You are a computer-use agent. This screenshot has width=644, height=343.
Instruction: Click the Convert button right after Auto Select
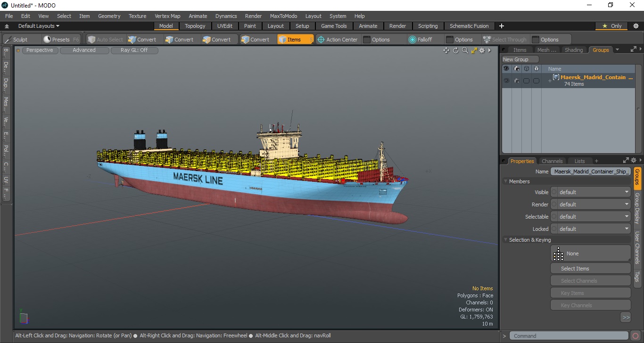tap(142, 40)
